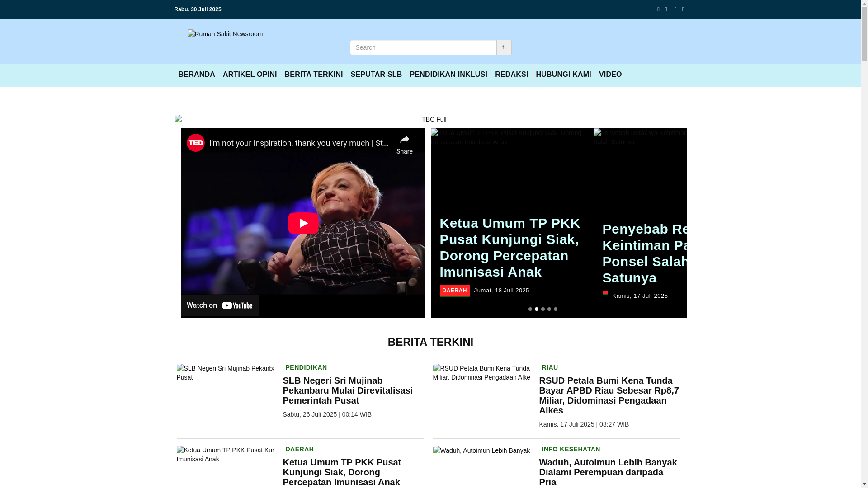The width and height of the screenshot is (868, 488).
Task: Click the Share arrow on the video
Action: click(x=404, y=144)
